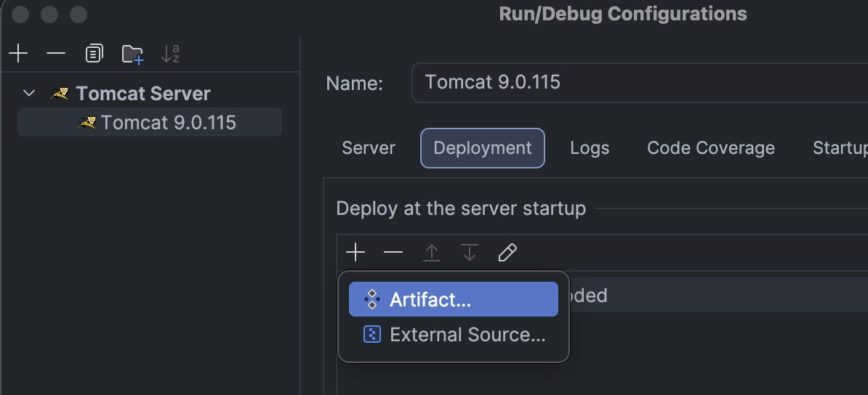
Task: Open the Startup tab
Action: pyautogui.click(x=840, y=148)
